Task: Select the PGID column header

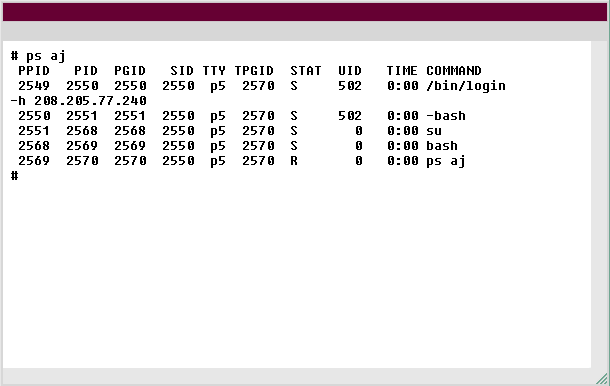Action: tap(130, 71)
